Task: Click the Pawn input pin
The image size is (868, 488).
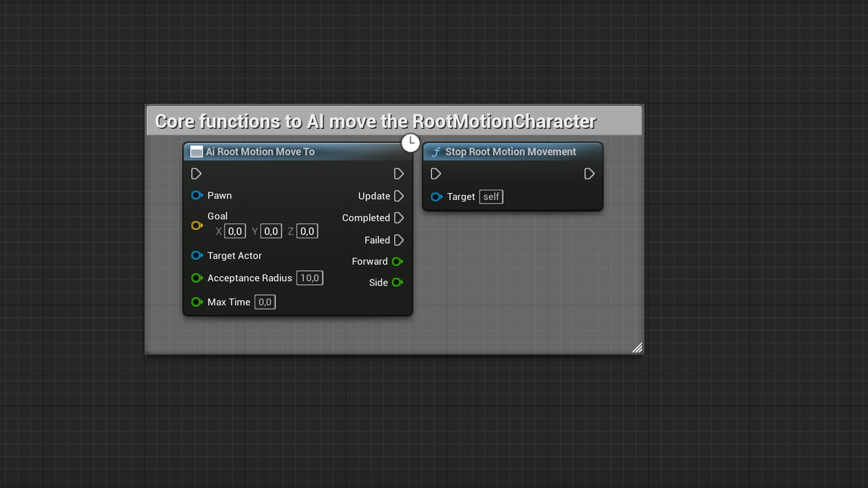Action: [x=197, y=195]
